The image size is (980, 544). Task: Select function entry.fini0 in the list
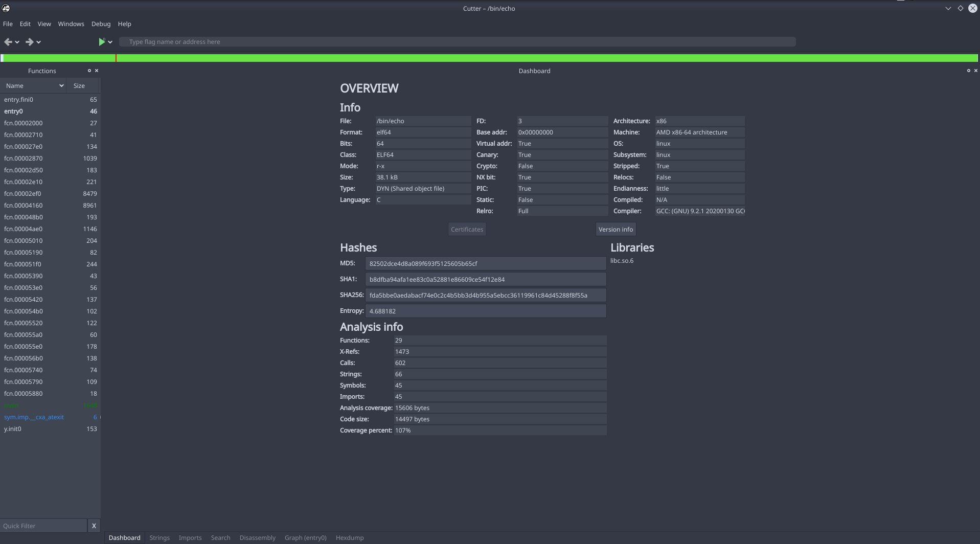(50, 100)
